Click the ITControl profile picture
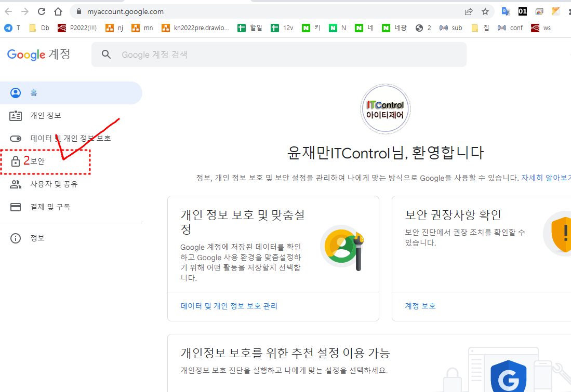This screenshot has height=392, width=571. point(386,109)
